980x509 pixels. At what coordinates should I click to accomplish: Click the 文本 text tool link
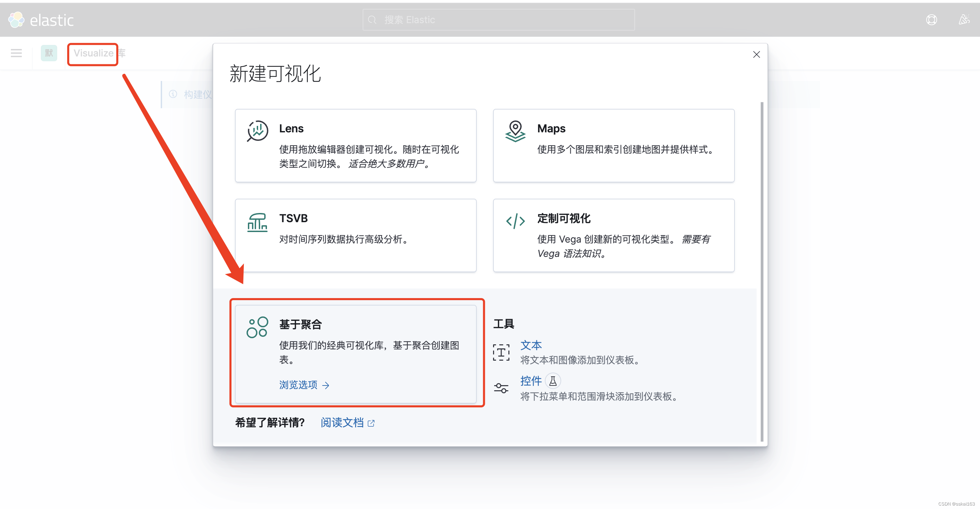tap(531, 345)
